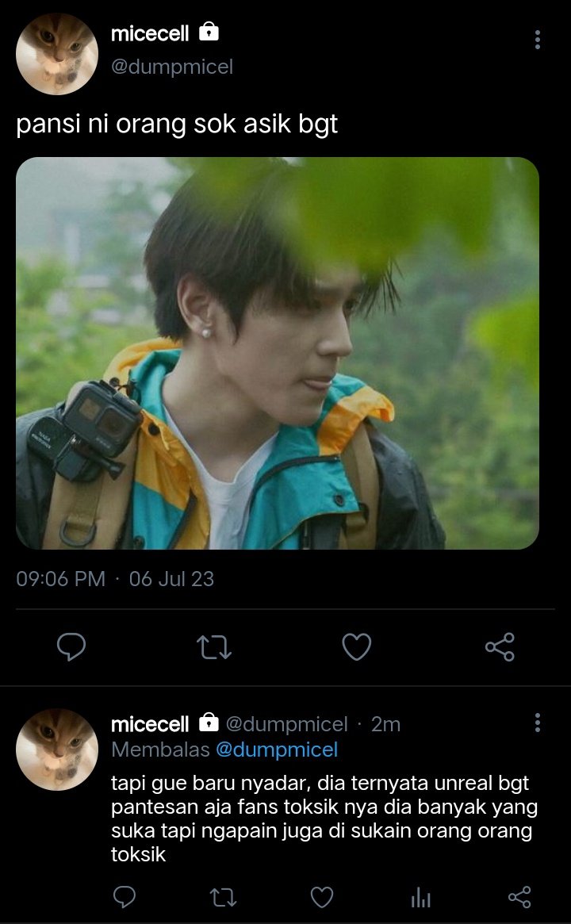
Task: Open micecell's profile picture at top
Action: 56,54
